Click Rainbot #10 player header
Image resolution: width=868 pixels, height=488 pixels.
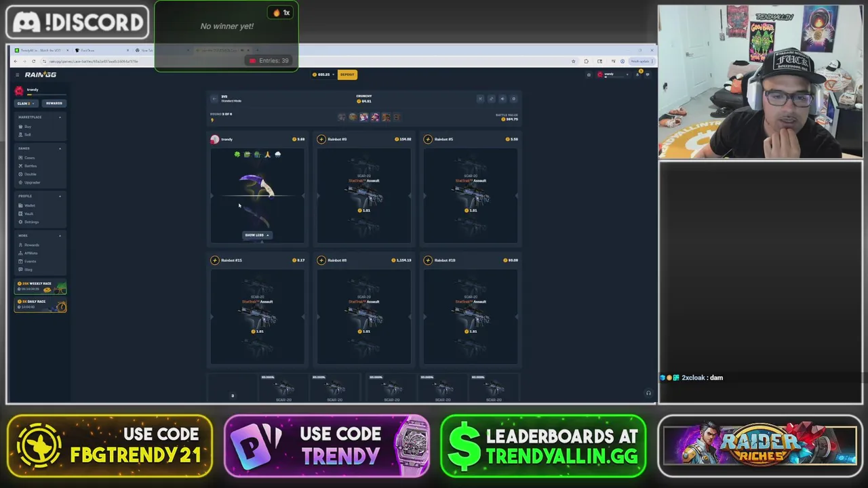(x=471, y=260)
